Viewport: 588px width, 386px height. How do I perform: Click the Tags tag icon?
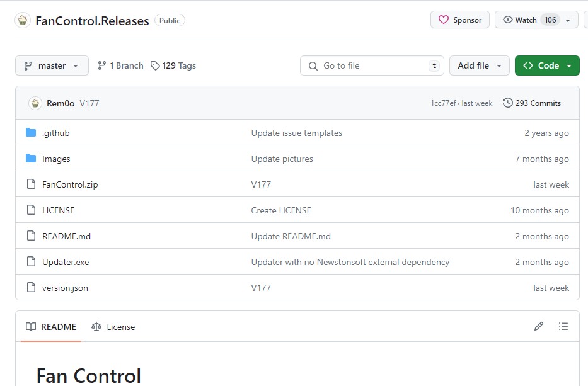coord(155,65)
